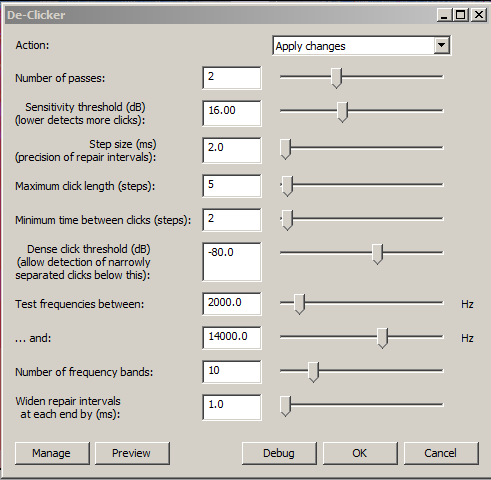Click the Minimum time between clicks slider thumb
491x480 pixels.
pos(287,220)
